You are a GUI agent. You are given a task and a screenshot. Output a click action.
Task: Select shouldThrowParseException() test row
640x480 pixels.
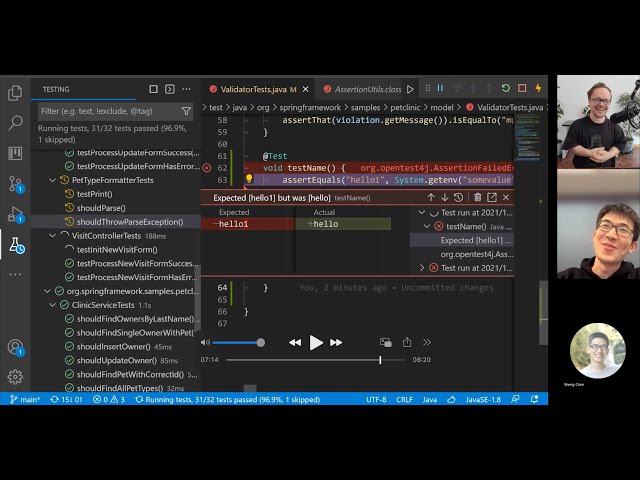click(x=116, y=222)
